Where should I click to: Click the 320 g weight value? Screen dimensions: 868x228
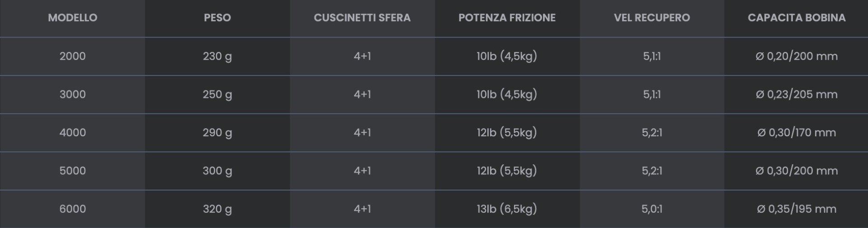pos(217,209)
